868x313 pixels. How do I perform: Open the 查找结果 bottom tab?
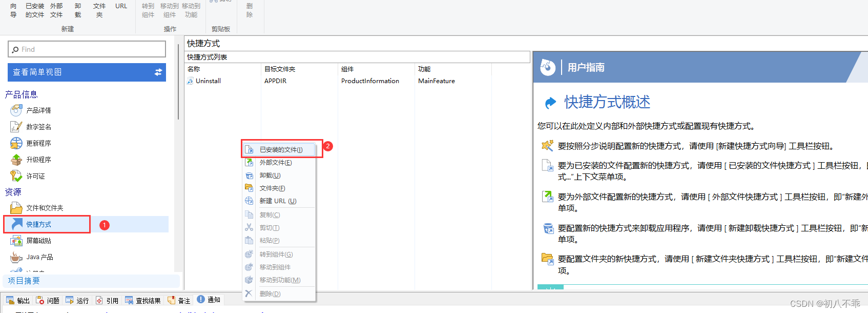[x=143, y=300]
